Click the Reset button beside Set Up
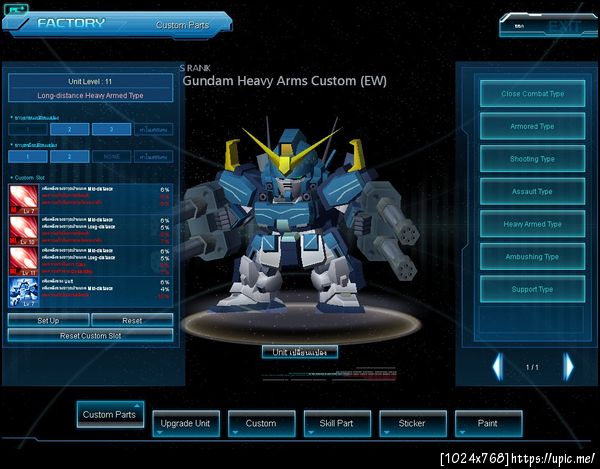 132,320
